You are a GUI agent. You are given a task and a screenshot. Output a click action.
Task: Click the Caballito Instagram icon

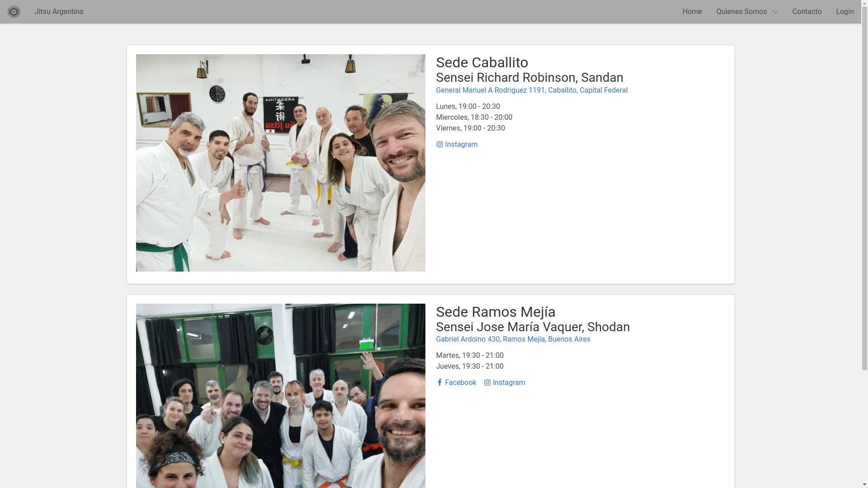[439, 145]
